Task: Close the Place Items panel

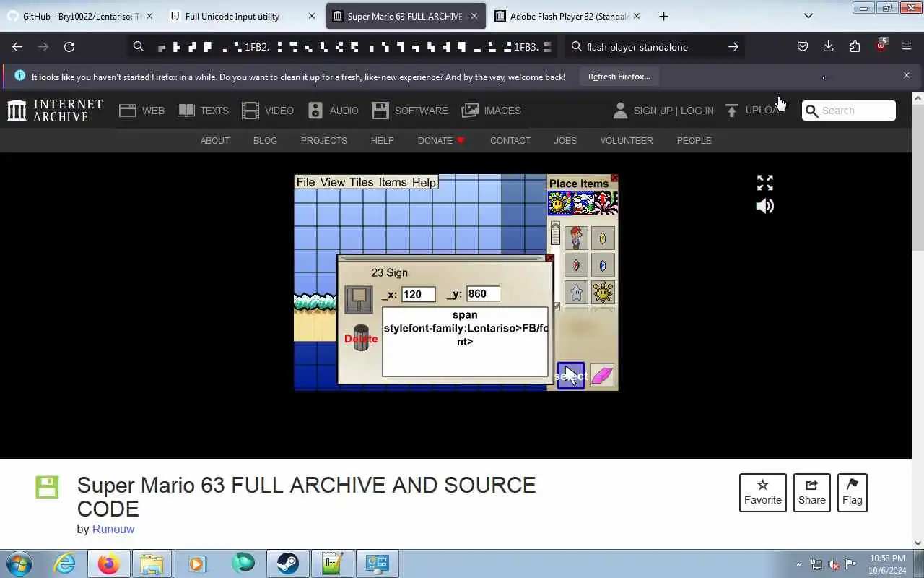Action: point(614,178)
